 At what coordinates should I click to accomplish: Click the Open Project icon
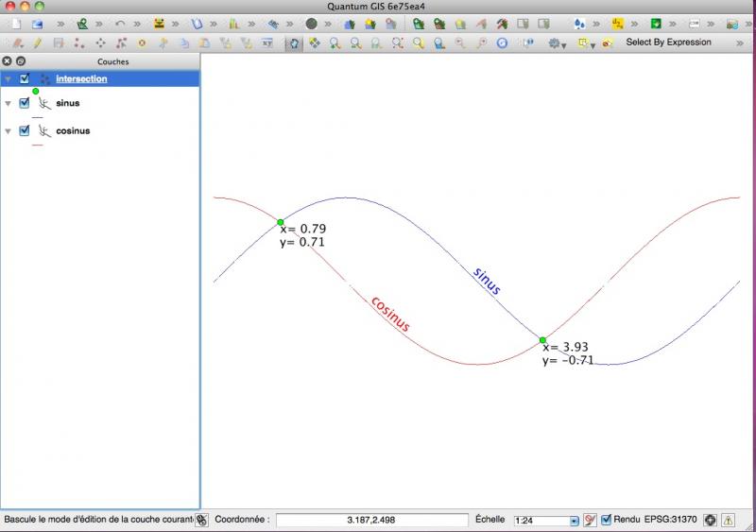coord(38,24)
